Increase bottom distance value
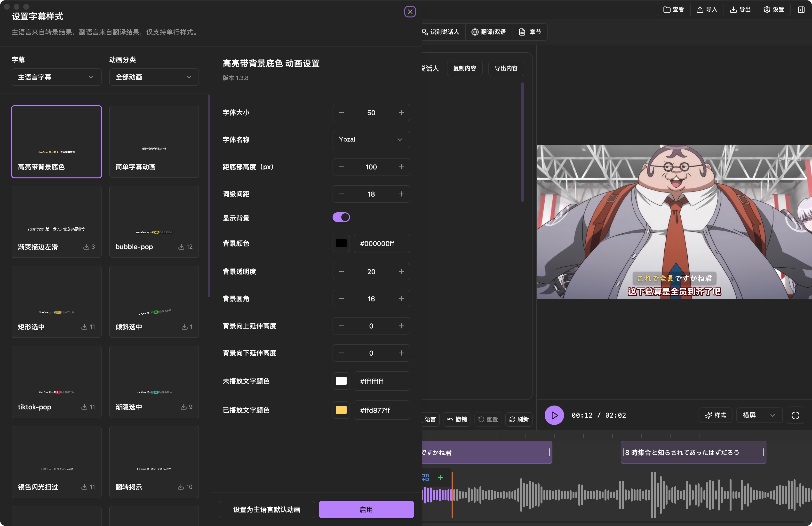The image size is (812, 526). click(401, 167)
